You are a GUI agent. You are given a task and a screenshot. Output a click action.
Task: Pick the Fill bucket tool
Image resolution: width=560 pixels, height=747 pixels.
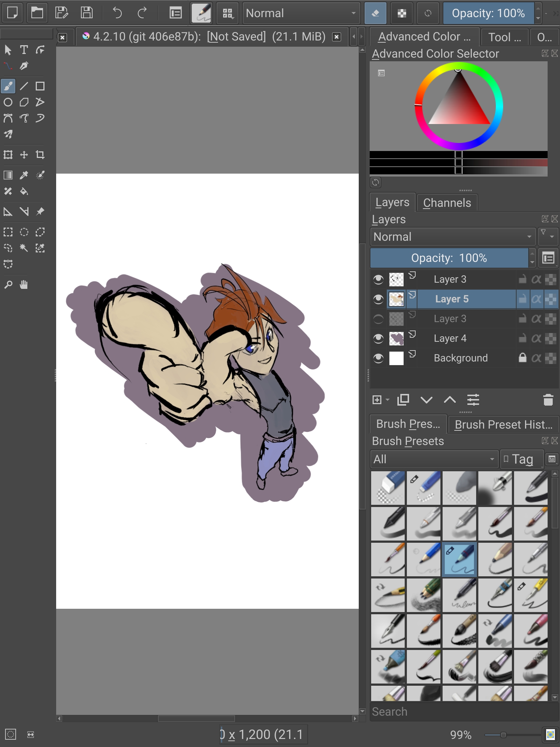24,191
